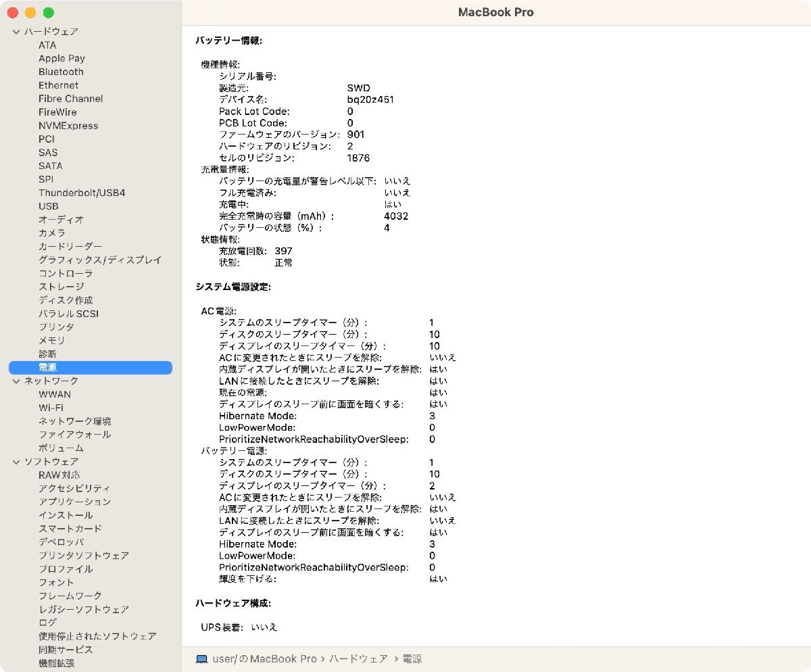The image size is (811, 672).
Task: Click the cycle count value 397
Action: [284, 251]
